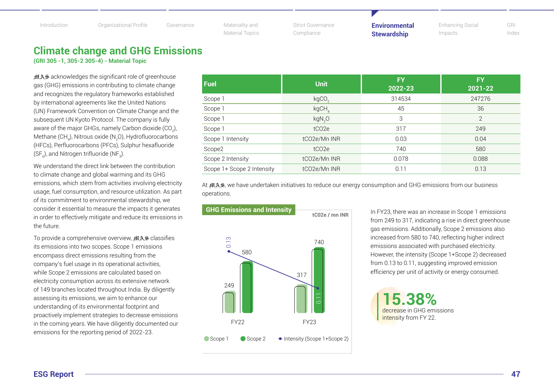Open Strict Governance Compliance tab
Viewport: 554px width, 392px height.
pyautogui.click(x=314, y=29)
